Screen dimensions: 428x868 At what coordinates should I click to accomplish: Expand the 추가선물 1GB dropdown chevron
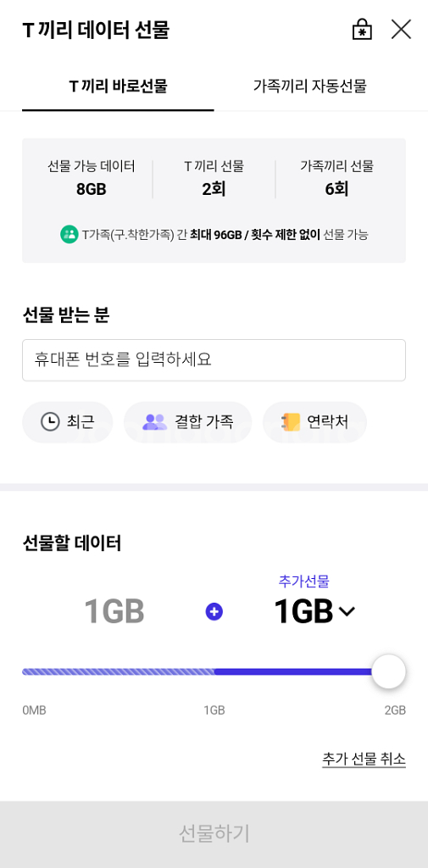[347, 612]
